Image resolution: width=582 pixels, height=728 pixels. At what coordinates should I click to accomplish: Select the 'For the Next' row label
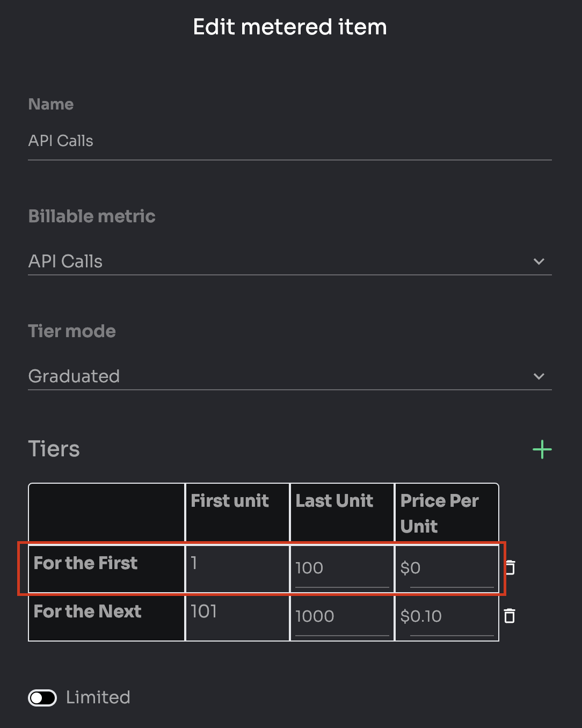[x=88, y=611]
